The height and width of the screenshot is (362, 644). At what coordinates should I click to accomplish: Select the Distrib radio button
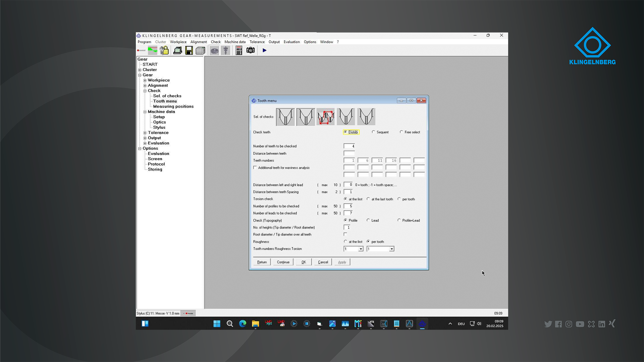coord(345,132)
